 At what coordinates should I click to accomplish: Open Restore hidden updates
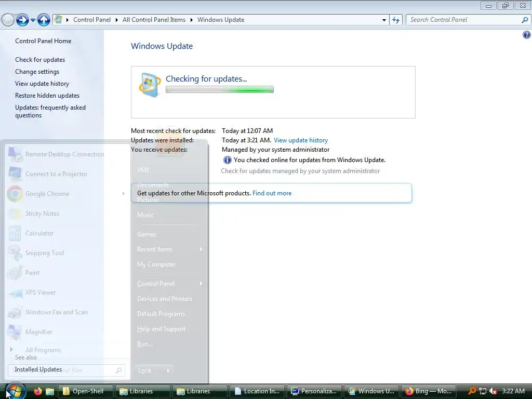tap(47, 96)
